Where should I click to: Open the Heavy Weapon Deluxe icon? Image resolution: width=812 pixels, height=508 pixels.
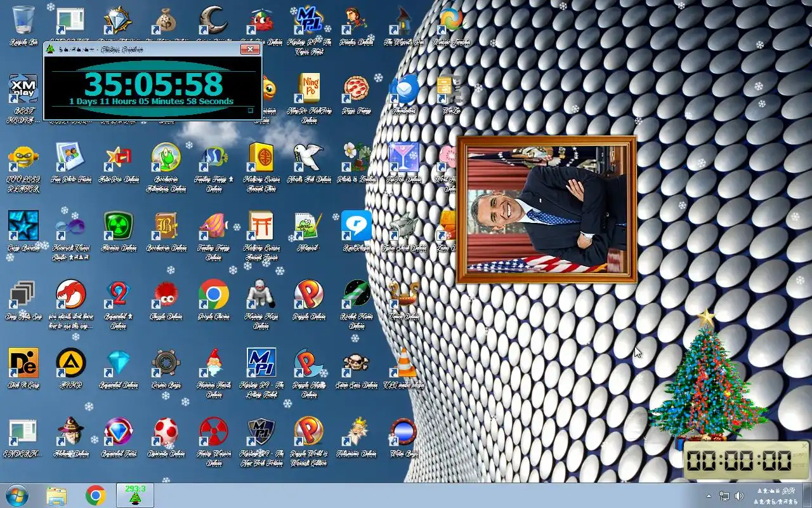point(214,431)
